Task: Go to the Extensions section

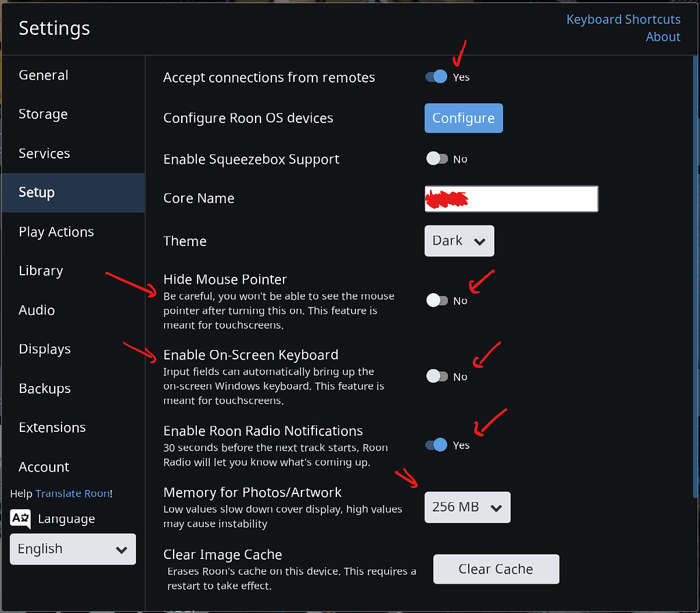Action: pos(52,427)
